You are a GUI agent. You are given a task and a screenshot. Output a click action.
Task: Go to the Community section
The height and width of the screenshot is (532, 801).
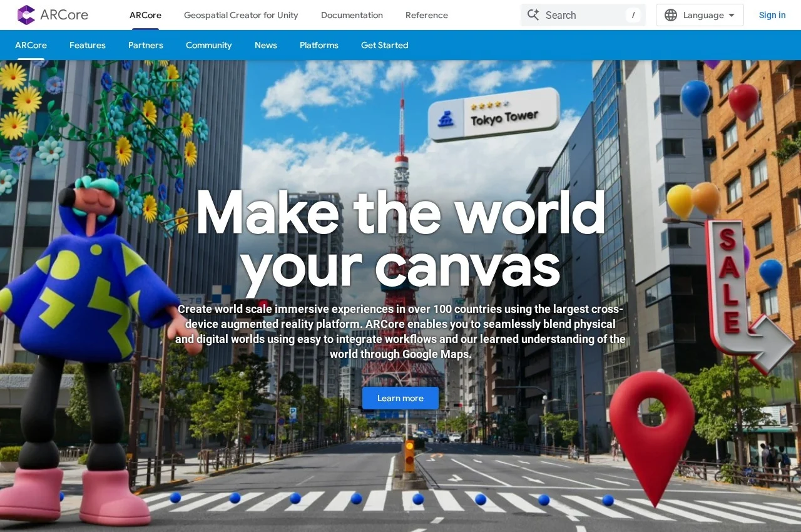click(209, 45)
